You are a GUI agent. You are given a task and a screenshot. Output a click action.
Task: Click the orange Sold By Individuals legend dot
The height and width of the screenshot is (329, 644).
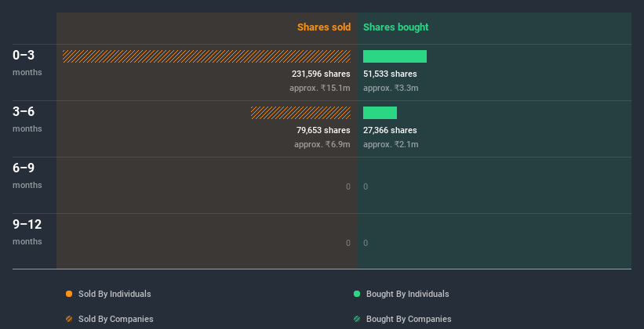point(69,294)
